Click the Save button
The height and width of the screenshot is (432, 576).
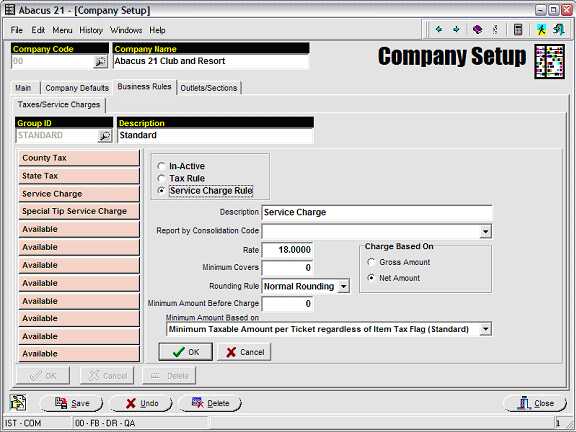tap(72, 403)
